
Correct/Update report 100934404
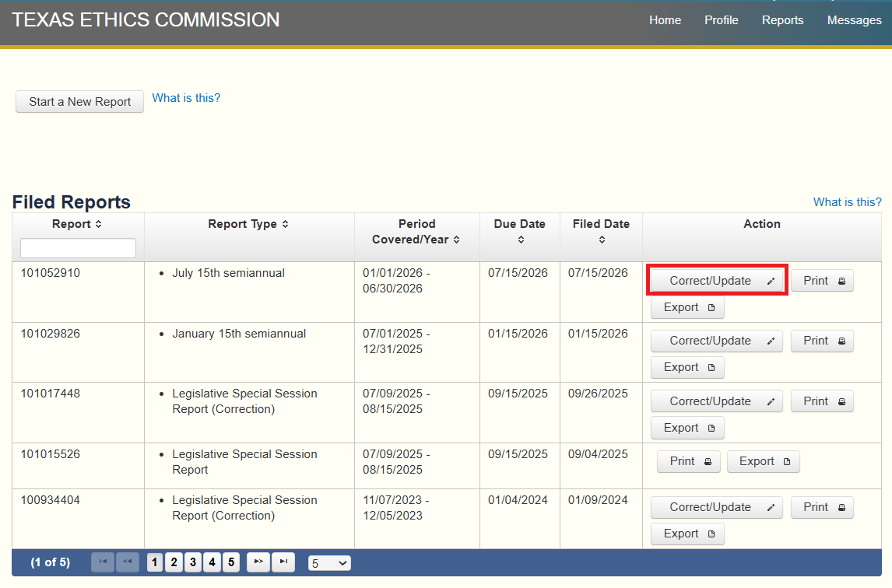tap(717, 507)
